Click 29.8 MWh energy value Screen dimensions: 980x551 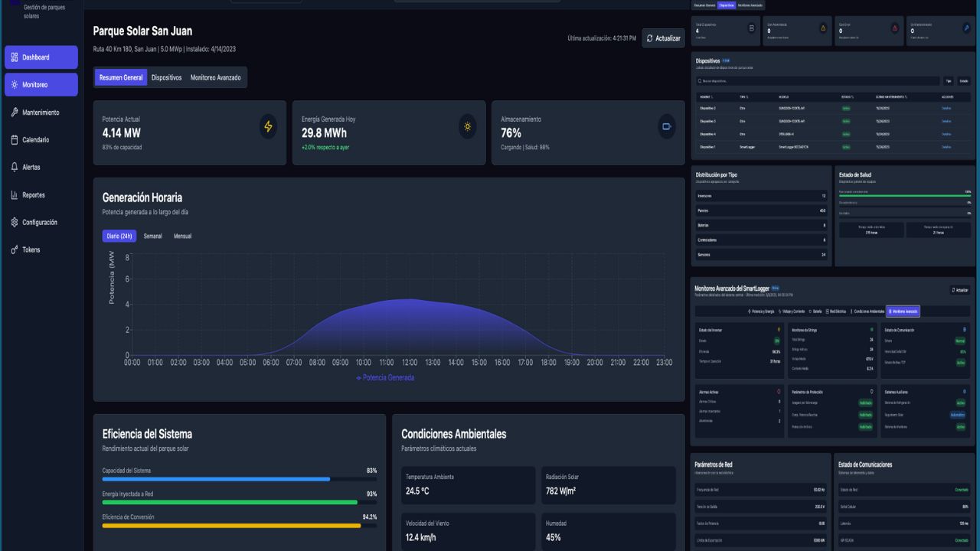(324, 133)
